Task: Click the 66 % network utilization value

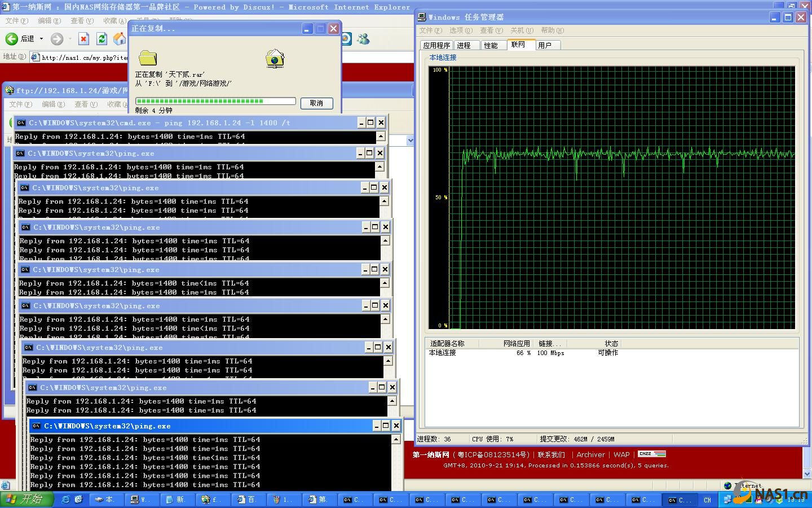Action: (x=523, y=353)
